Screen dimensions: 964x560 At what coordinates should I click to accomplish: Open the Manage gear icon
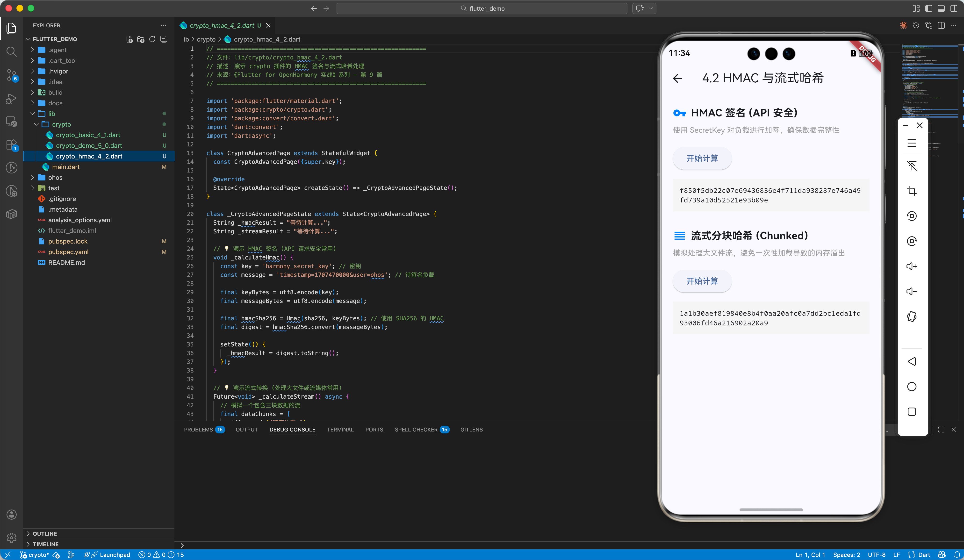coord(12,538)
